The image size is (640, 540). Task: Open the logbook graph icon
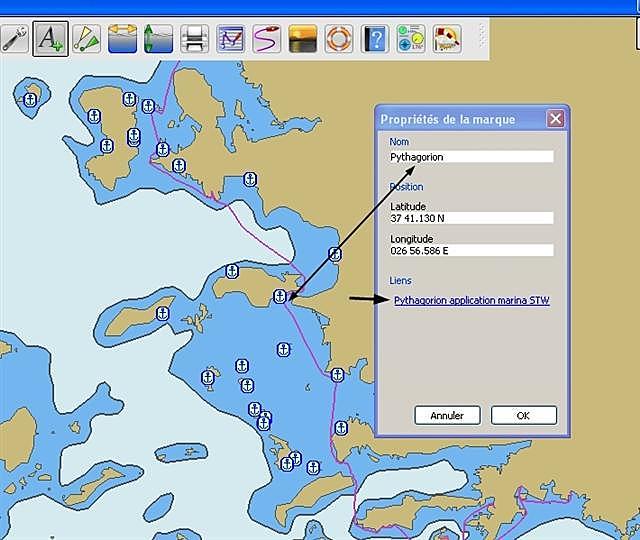point(231,39)
